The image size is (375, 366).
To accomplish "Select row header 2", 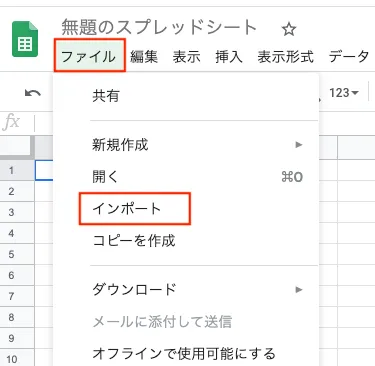I will coord(17,191).
